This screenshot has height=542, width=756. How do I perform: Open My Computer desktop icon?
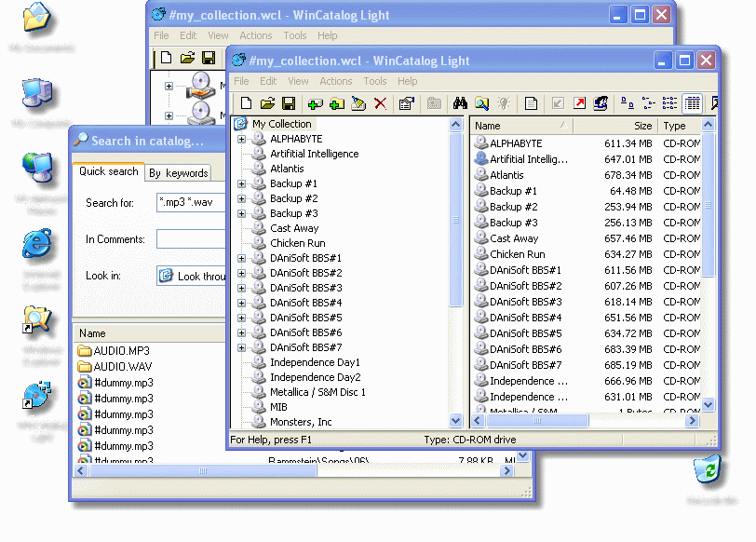click(x=37, y=93)
